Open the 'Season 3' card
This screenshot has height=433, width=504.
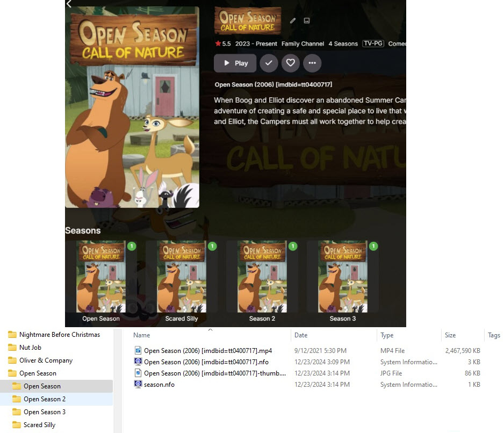[343, 277]
